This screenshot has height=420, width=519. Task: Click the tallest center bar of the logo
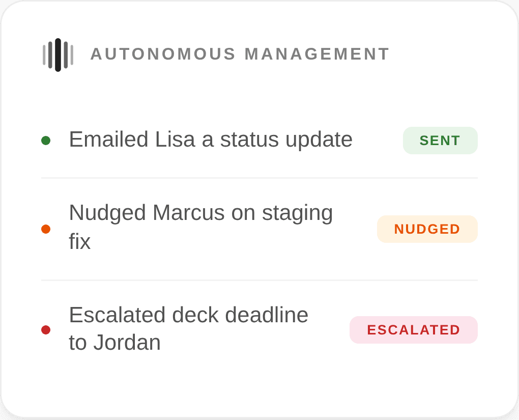point(58,55)
